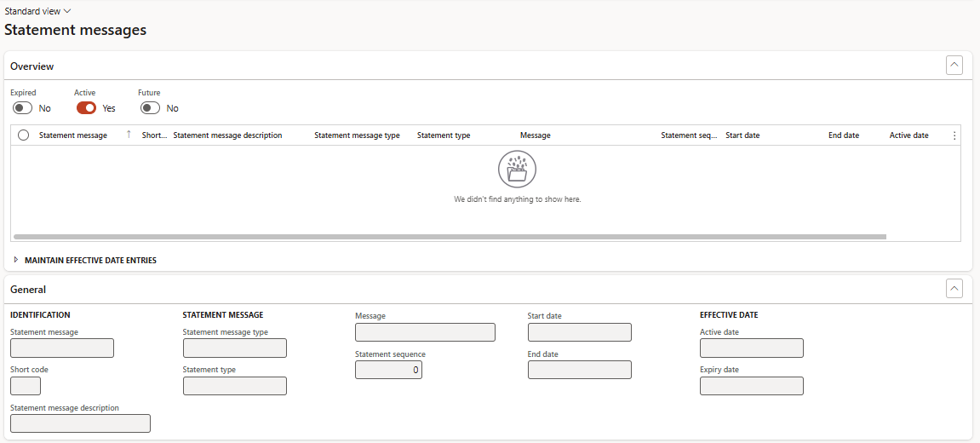Click the Message input field
980x443 pixels.
coord(425,332)
